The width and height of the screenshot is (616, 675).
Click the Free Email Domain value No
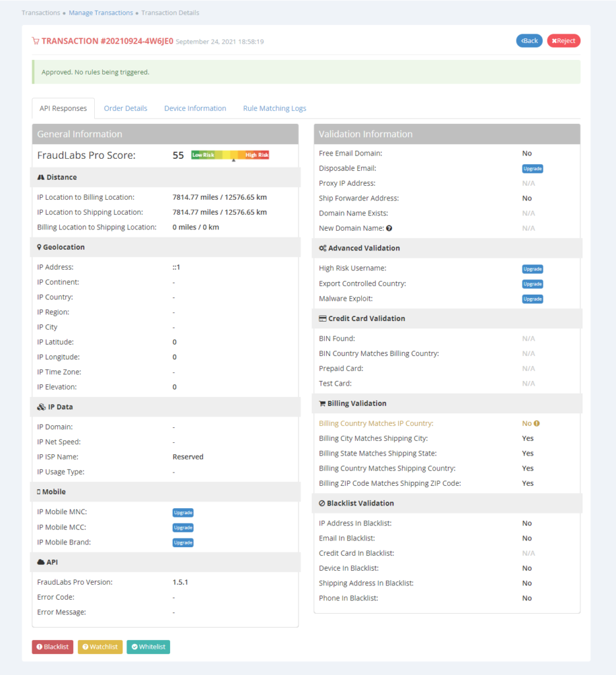pyautogui.click(x=527, y=154)
